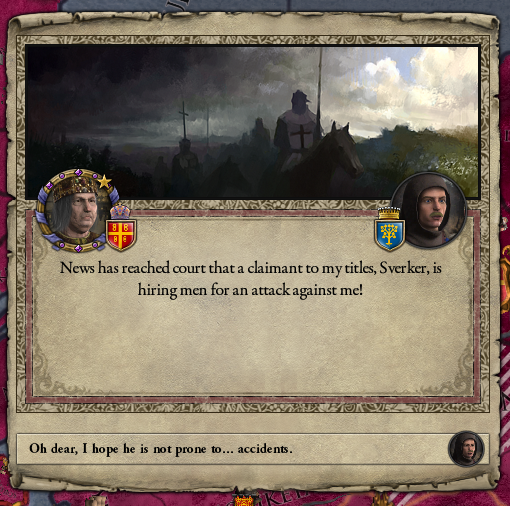Click the gold crown above the blue shield
This screenshot has width=510, height=506.
point(389,213)
